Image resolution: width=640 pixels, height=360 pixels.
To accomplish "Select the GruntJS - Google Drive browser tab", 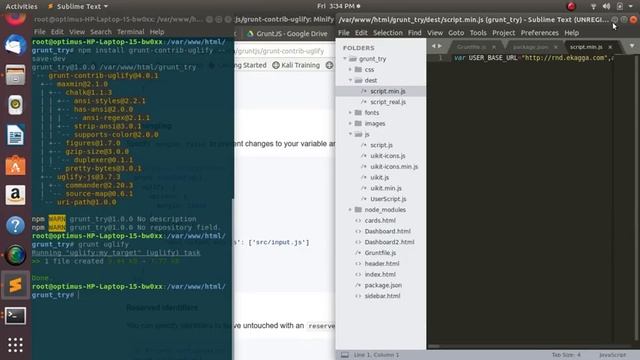I will coord(288,33).
